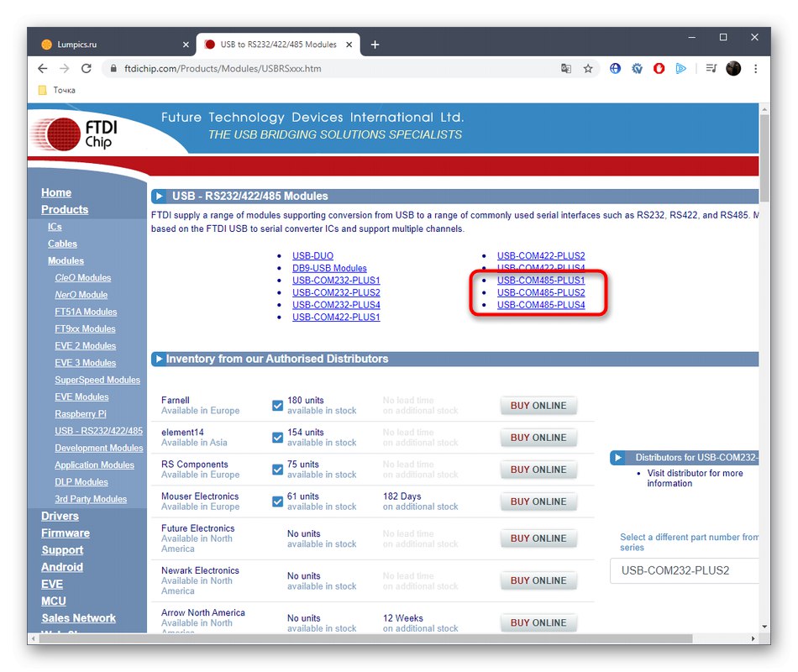
Task: Select the USB to RS232/422/485 Modules tab
Action: pos(278,45)
